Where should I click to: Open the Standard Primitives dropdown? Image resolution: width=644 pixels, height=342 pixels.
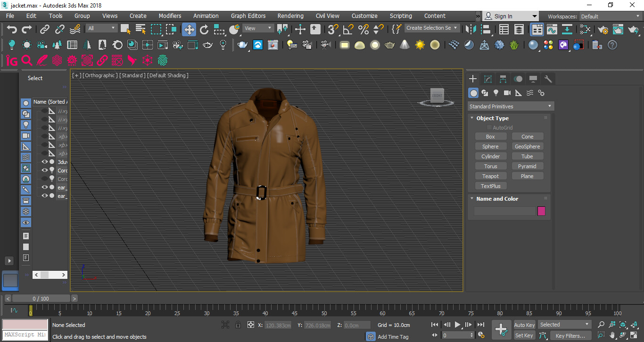point(511,106)
